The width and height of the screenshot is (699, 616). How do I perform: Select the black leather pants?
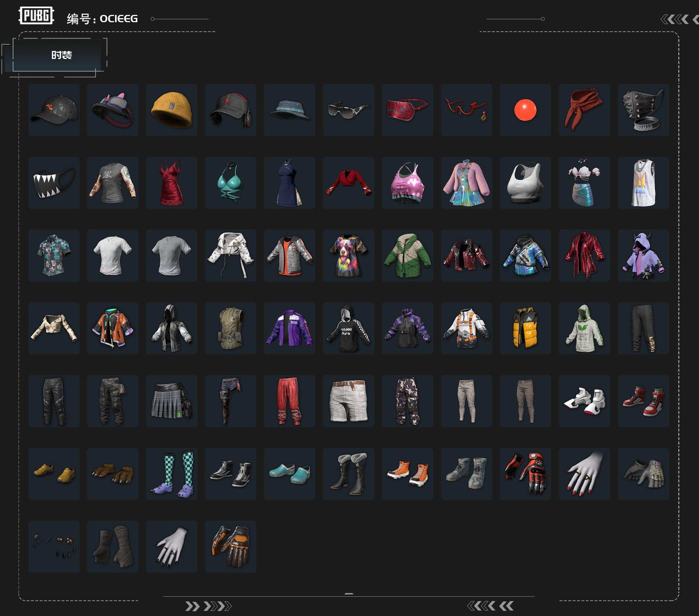point(54,401)
